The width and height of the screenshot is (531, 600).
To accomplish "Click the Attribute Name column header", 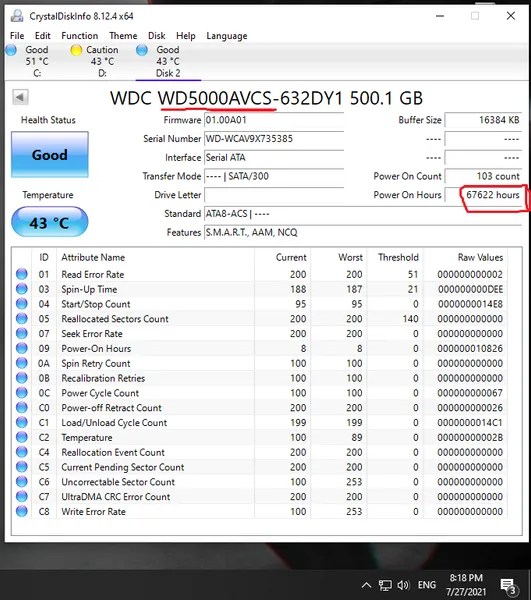I will click(x=93, y=257).
